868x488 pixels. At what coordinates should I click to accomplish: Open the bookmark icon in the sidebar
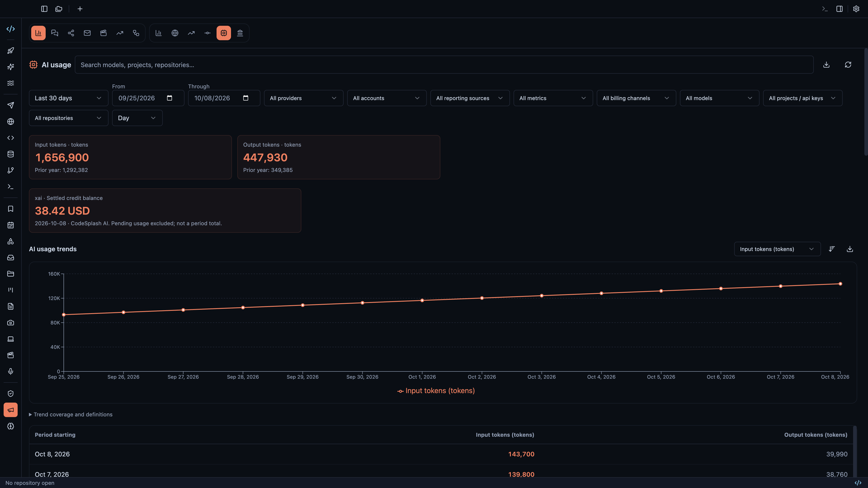[x=10, y=209]
